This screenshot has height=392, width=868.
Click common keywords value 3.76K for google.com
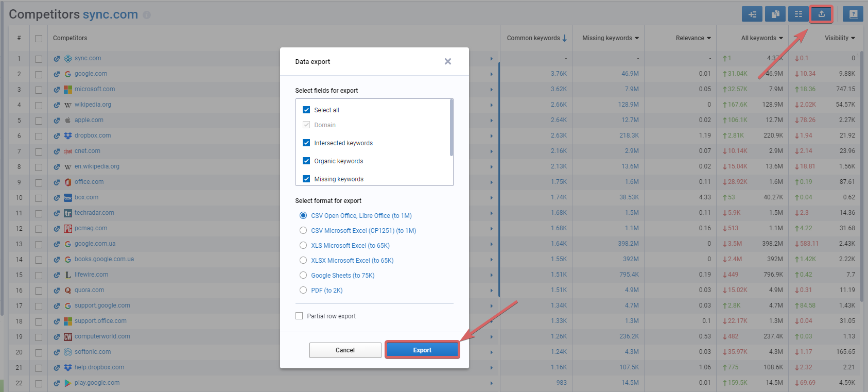(559, 74)
